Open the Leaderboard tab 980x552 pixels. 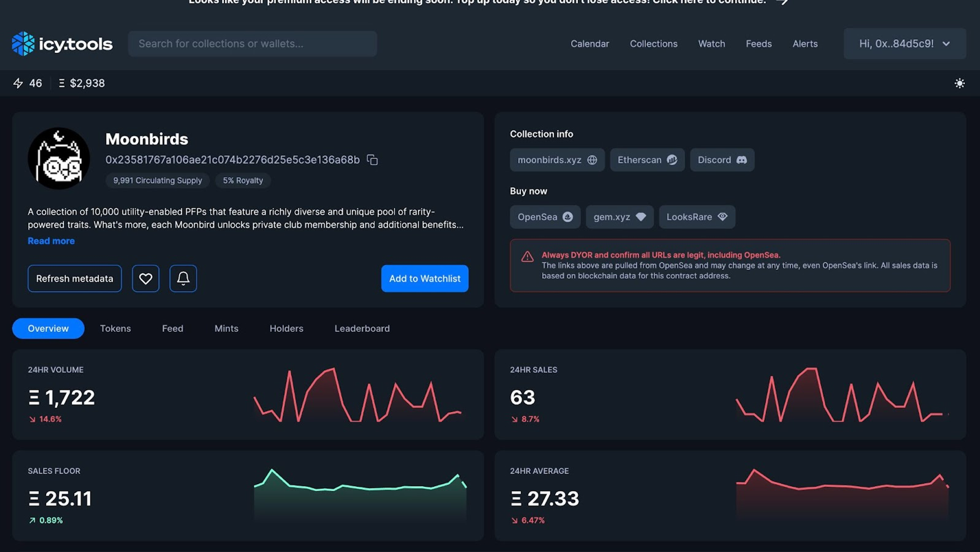point(362,328)
